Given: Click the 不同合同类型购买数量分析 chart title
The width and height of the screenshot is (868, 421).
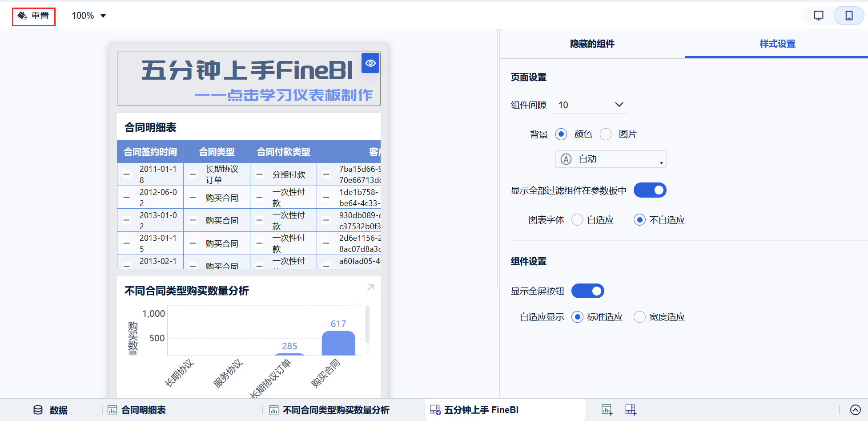Looking at the screenshot, I should (187, 291).
